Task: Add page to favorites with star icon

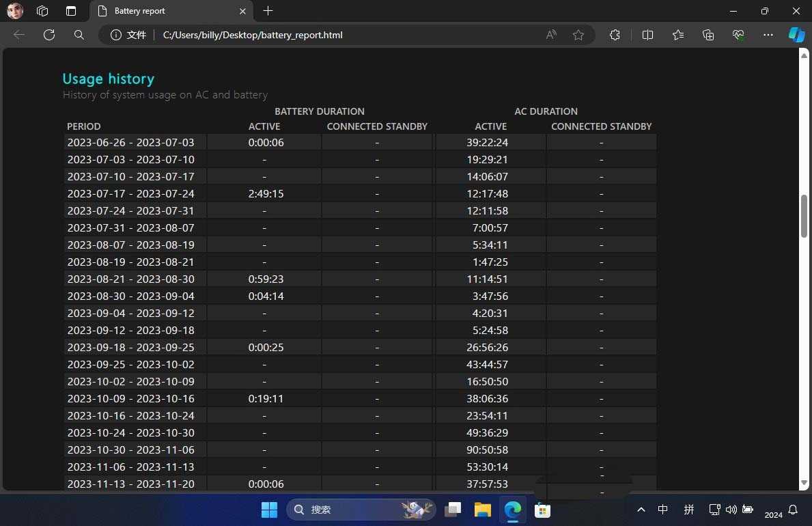Action: tap(578, 35)
